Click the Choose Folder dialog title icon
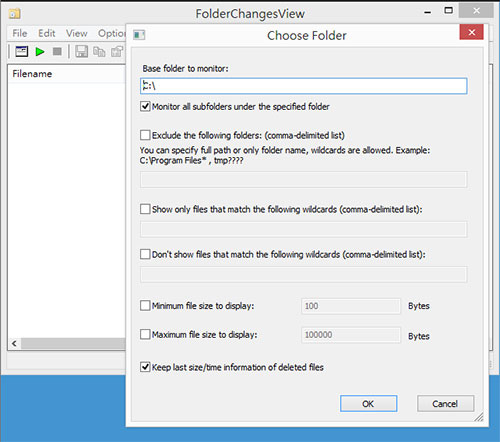The width and height of the screenshot is (500, 442). 139,35
